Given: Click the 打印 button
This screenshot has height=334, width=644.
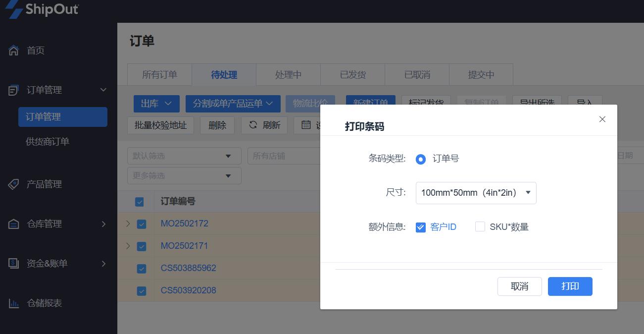Looking at the screenshot, I should 570,286.
